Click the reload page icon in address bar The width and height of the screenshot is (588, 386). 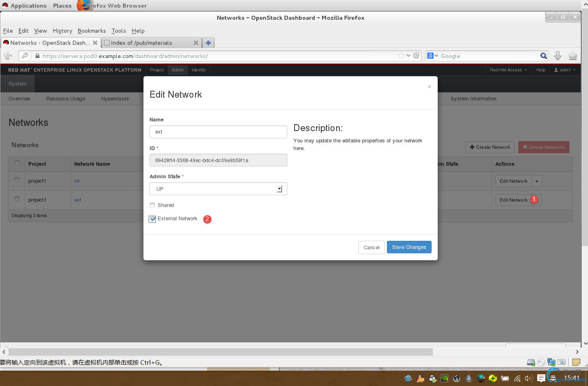click(416, 56)
